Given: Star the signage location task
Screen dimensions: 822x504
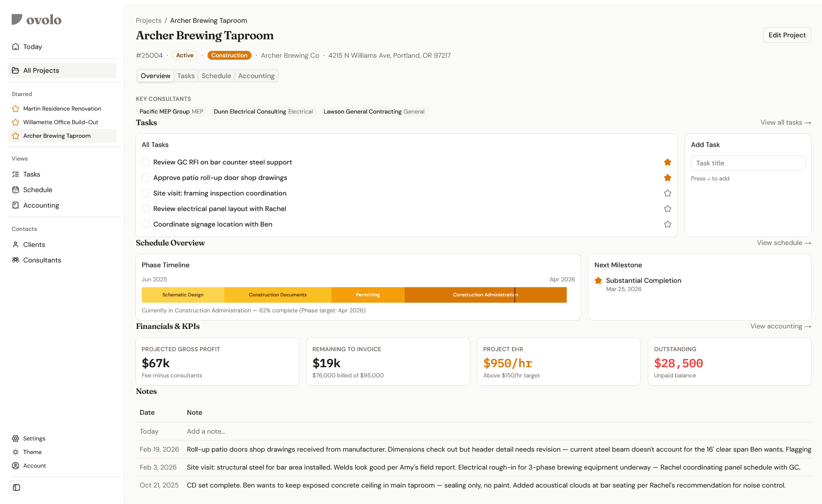Looking at the screenshot, I should point(668,224).
